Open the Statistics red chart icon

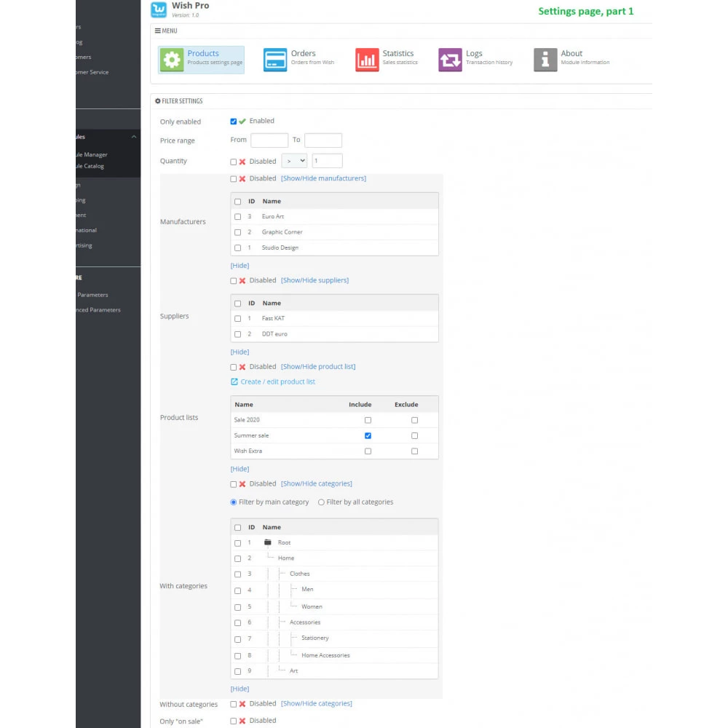click(x=367, y=60)
